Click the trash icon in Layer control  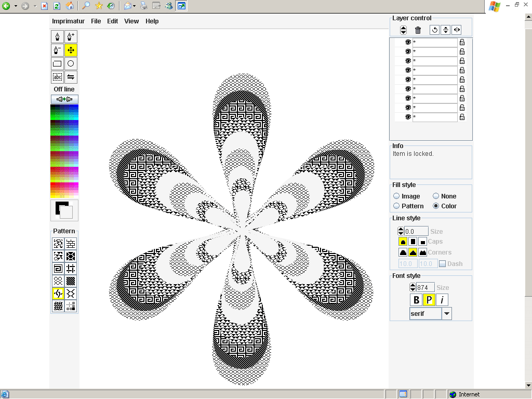pyautogui.click(x=418, y=30)
